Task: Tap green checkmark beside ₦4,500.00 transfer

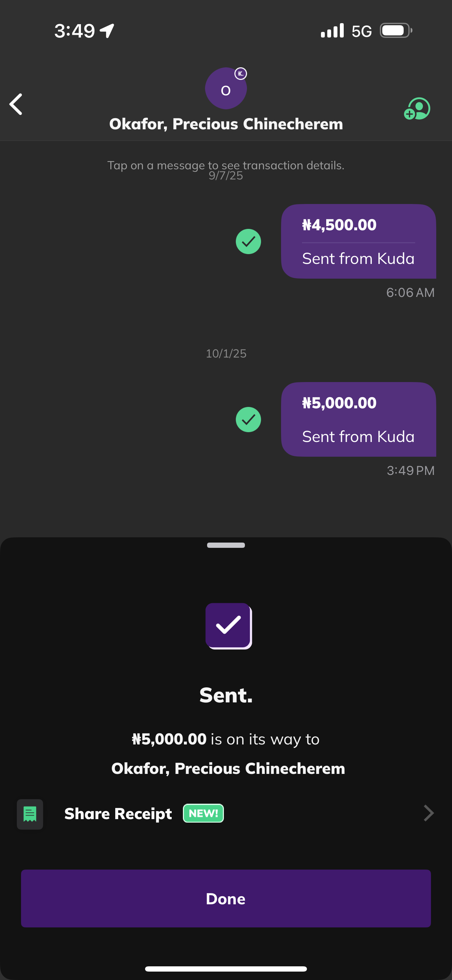Action: pos(248,241)
